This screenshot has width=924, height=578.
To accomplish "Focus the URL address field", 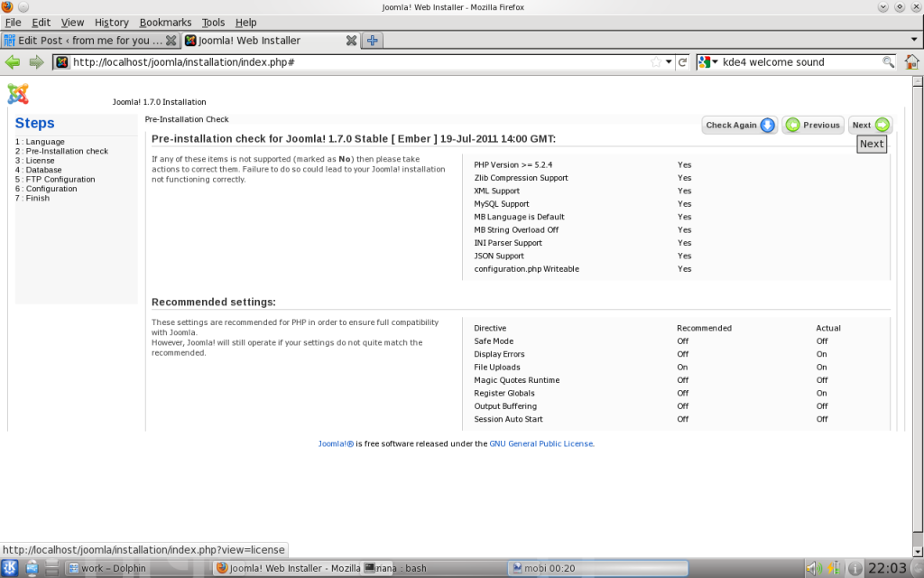I will click(x=359, y=62).
